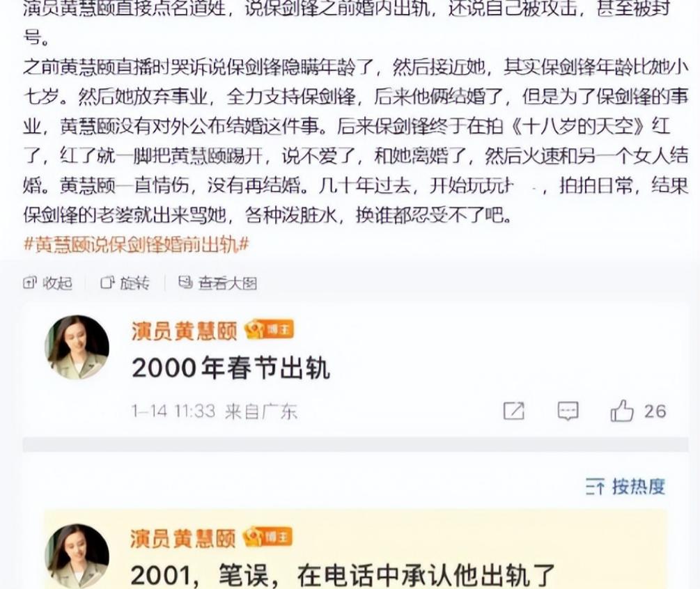This screenshot has width=700, height=589.
Task: Open 演员黄慧颐 profile from second comment
Action: [x=183, y=538]
